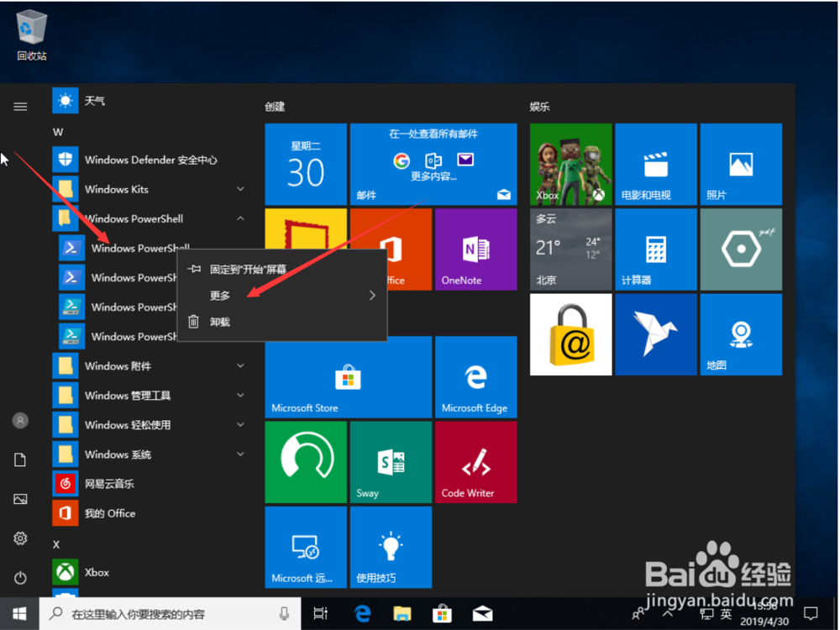Open Microsoft Store from the tiles
Image resolution: width=840 pixels, height=630 pixels.
click(x=347, y=376)
